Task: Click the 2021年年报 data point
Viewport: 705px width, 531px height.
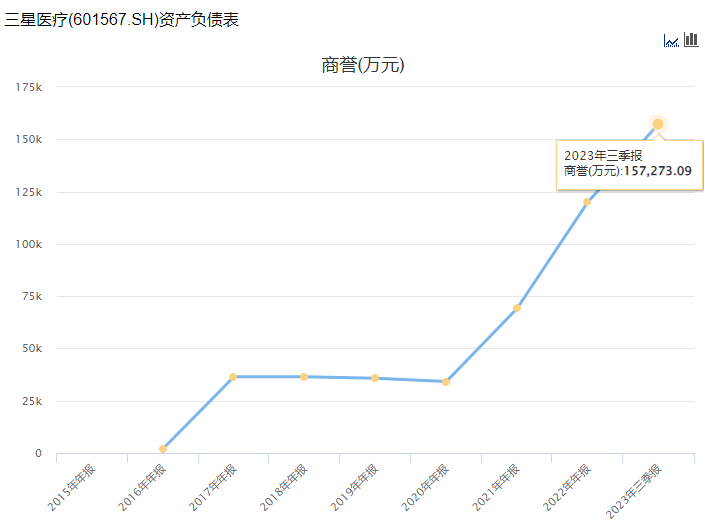Action: pos(517,308)
